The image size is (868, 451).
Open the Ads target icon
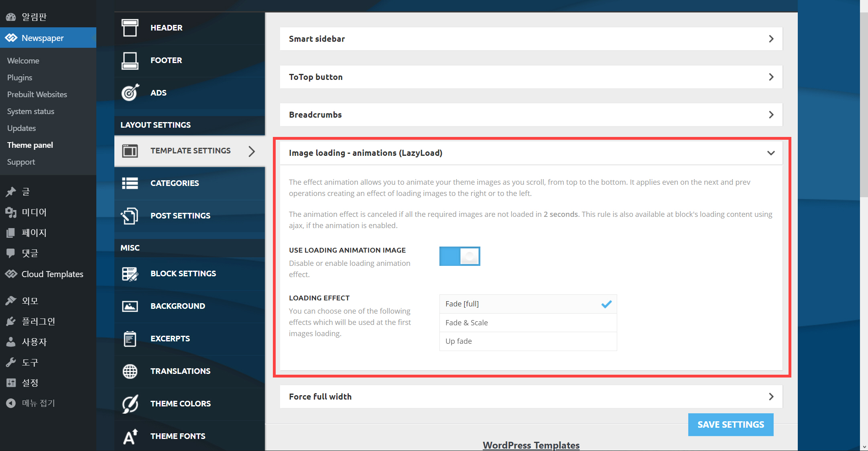(x=130, y=93)
